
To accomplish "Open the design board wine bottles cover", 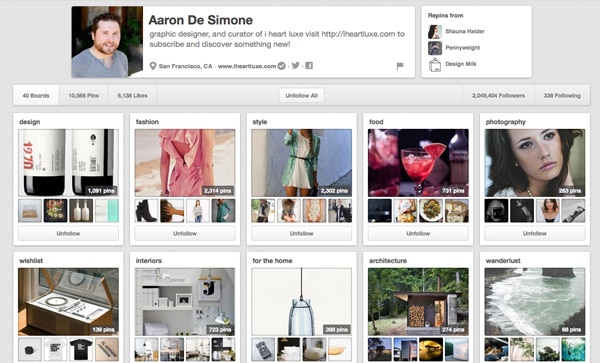I will pyautogui.click(x=68, y=163).
